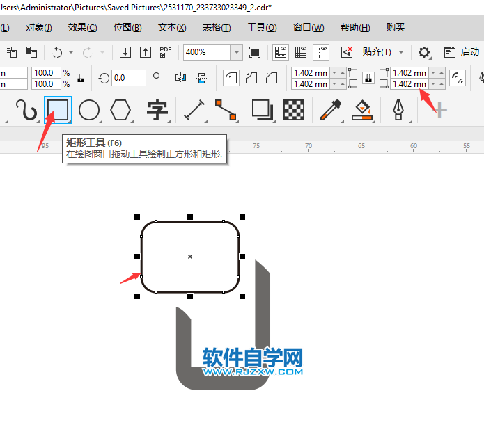
Task: Select the Interactive Fill tool
Action: (362, 110)
